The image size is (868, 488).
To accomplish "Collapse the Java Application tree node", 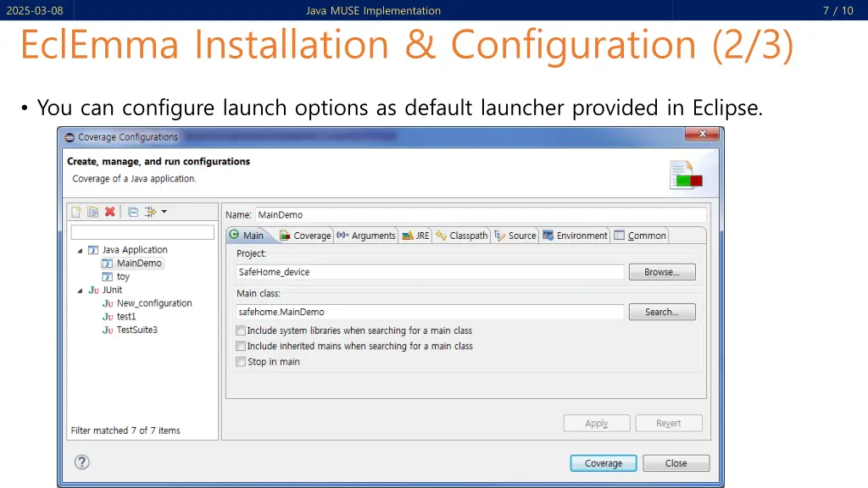I will [81, 251].
